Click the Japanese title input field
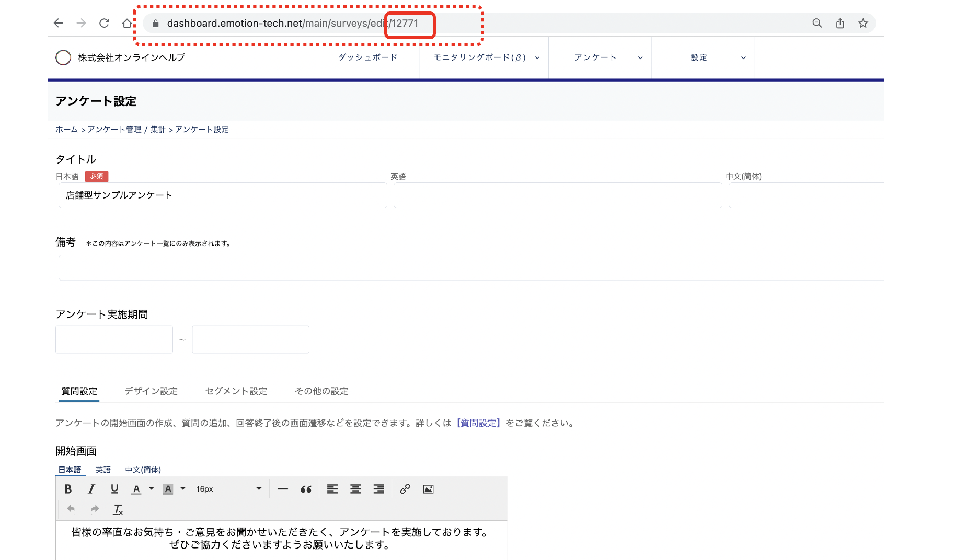The height and width of the screenshot is (560, 967). [223, 195]
